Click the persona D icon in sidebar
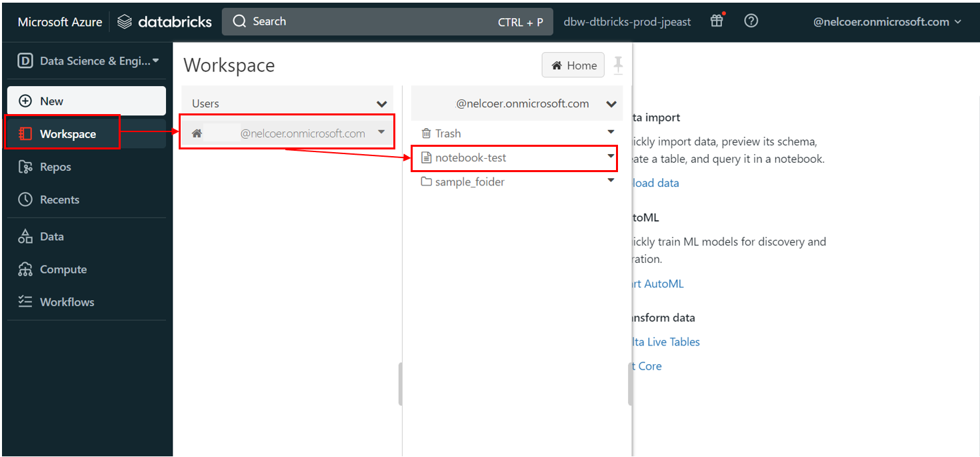 coord(25,61)
